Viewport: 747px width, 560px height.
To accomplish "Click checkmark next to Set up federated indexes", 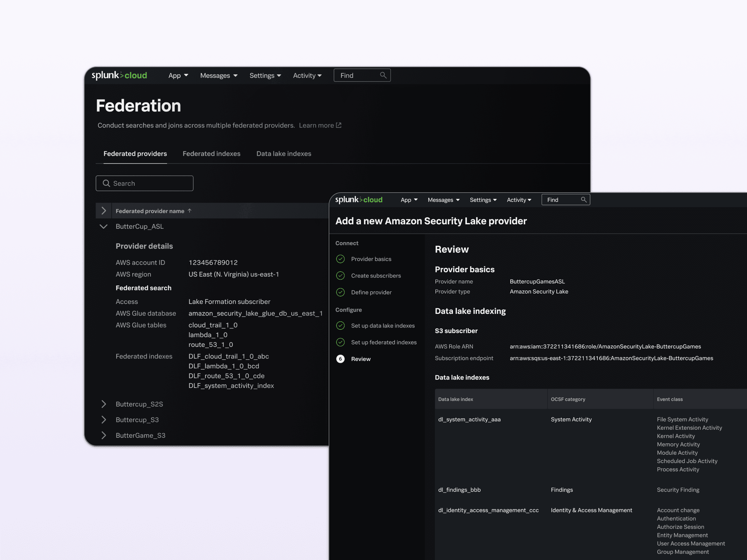I will click(341, 342).
